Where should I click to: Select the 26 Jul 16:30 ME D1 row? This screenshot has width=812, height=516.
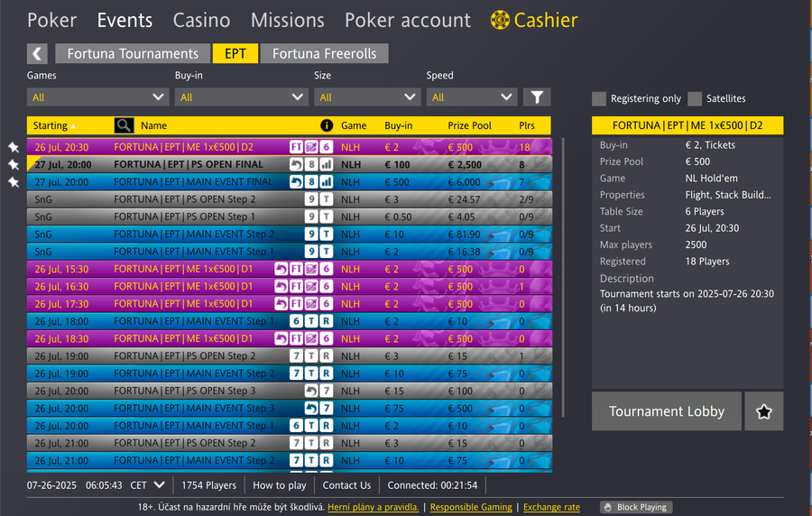pos(290,287)
